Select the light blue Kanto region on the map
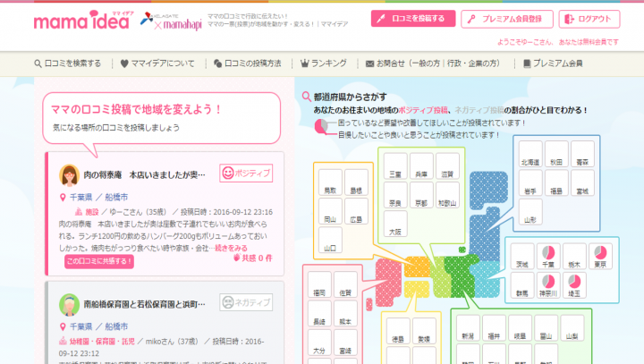The width and height of the screenshot is (644, 364). 486,279
